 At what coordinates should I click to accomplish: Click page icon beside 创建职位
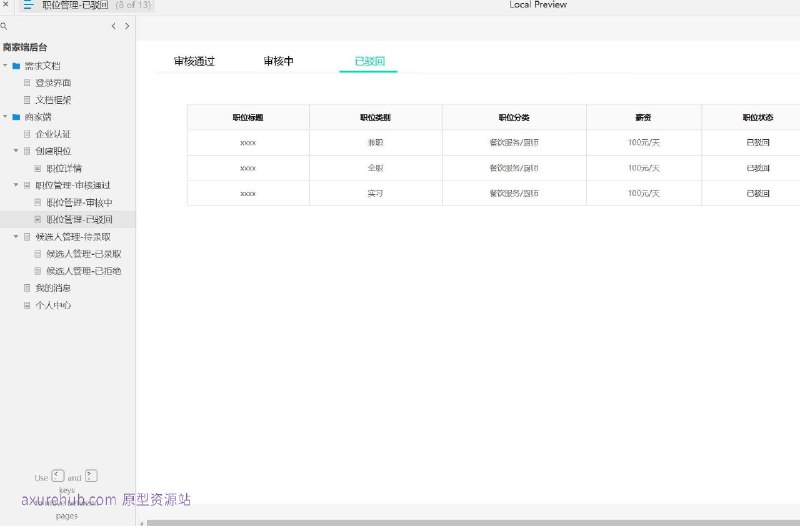click(x=27, y=151)
